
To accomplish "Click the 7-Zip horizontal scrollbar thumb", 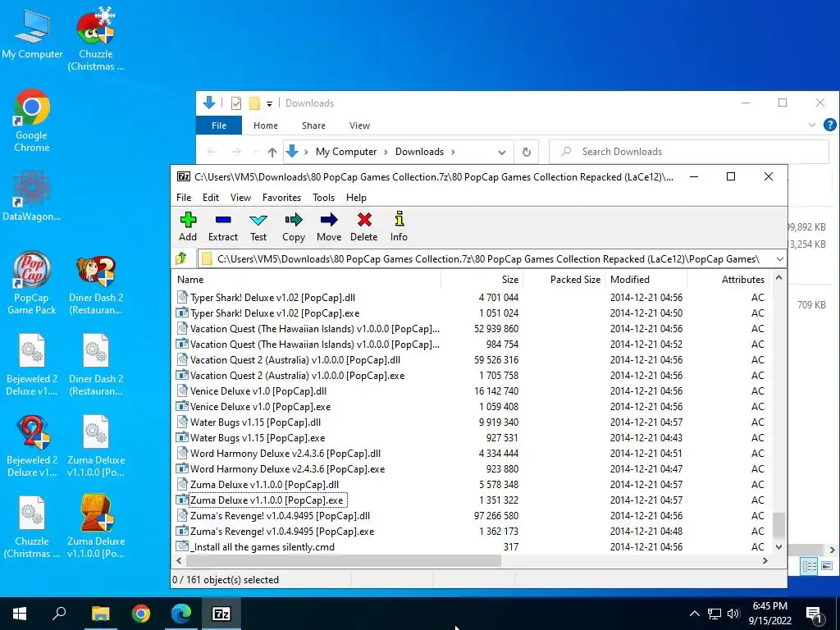I will pos(344,561).
